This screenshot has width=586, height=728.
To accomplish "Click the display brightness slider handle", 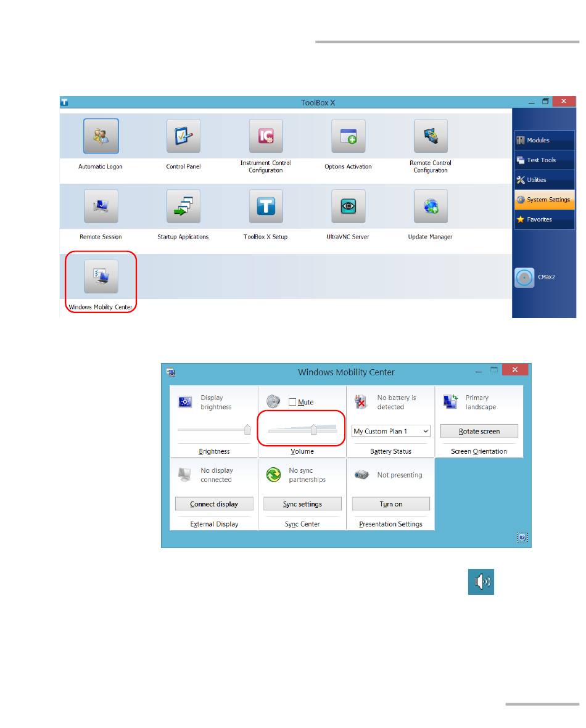I will point(248,429).
